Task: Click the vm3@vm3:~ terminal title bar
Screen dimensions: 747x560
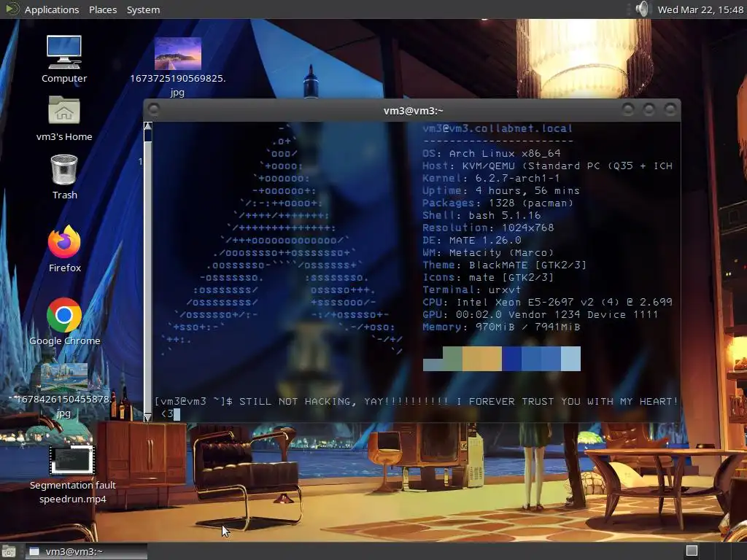Action: pos(413,111)
